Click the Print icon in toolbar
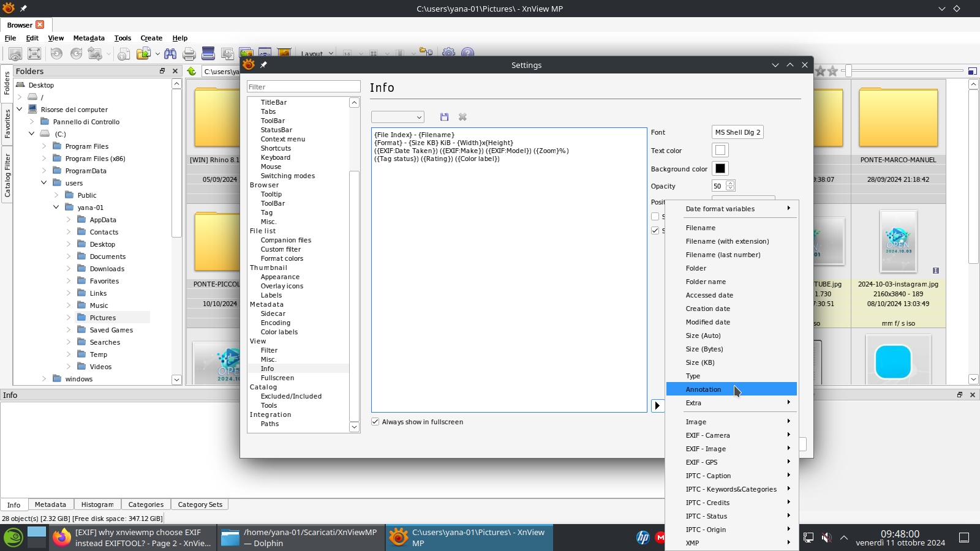The image size is (980, 551). coord(189,54)
